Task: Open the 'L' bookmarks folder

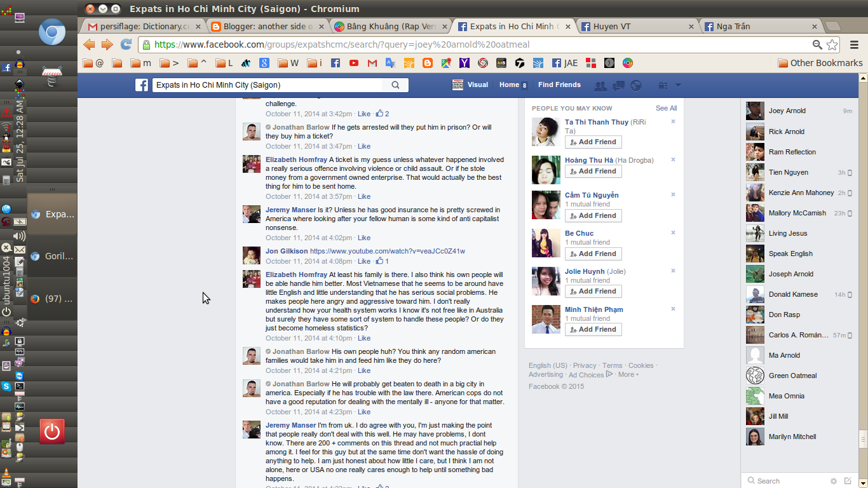Action: coord(224,63)
